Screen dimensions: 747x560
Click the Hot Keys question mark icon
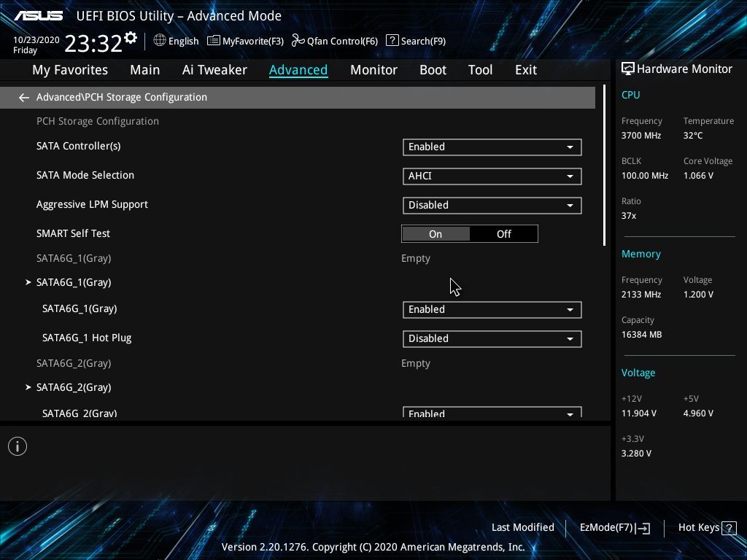tap(729, 528)
